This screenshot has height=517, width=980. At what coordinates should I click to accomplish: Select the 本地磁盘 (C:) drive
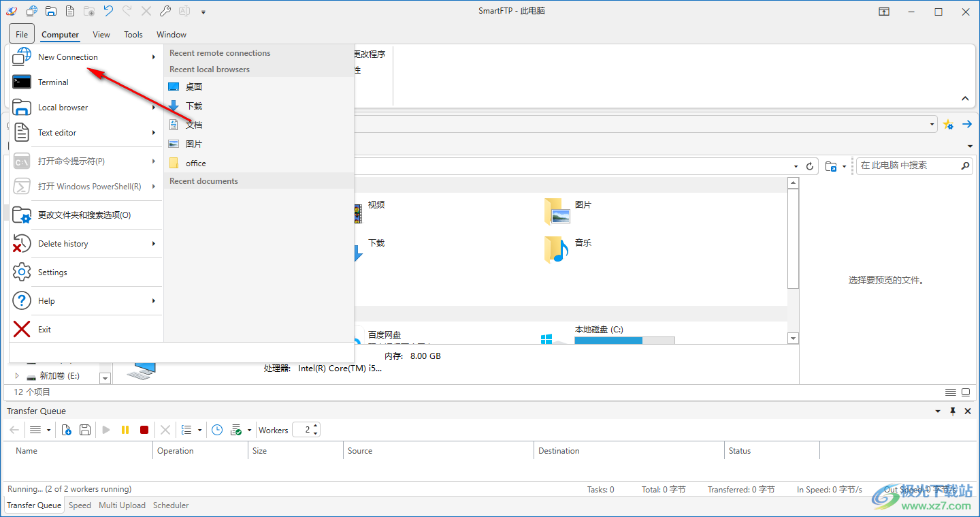[607, 334]
